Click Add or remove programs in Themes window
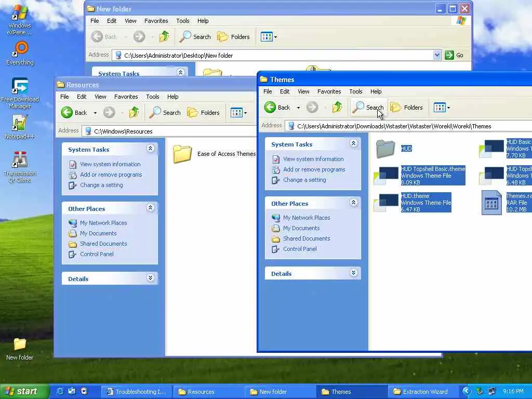 click(x=314, y=170)
